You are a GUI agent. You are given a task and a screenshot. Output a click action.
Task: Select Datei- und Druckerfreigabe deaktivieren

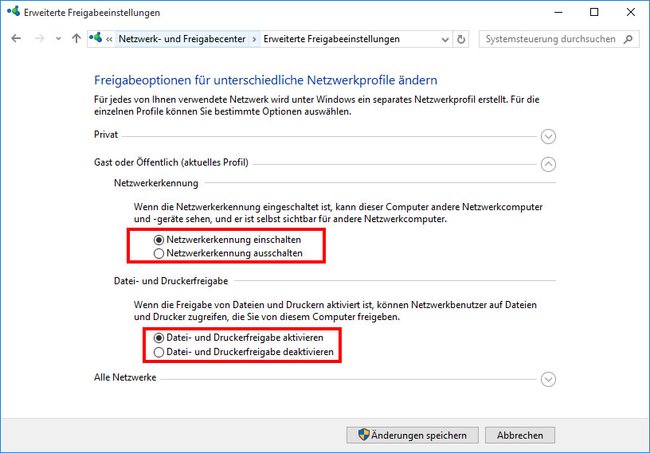[243, 352]
